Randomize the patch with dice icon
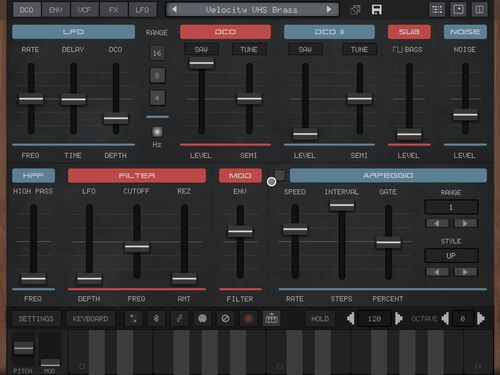 tap(355, 10)
